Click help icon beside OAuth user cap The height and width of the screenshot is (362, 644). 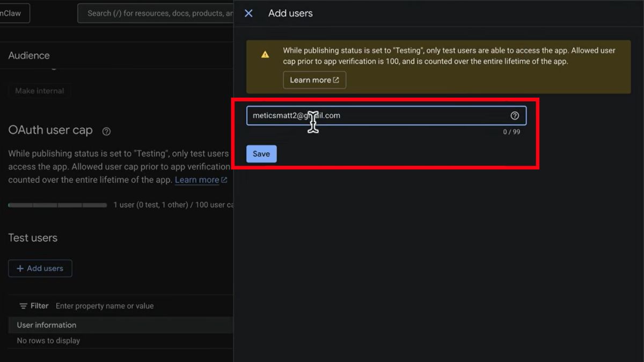(106, 131)
